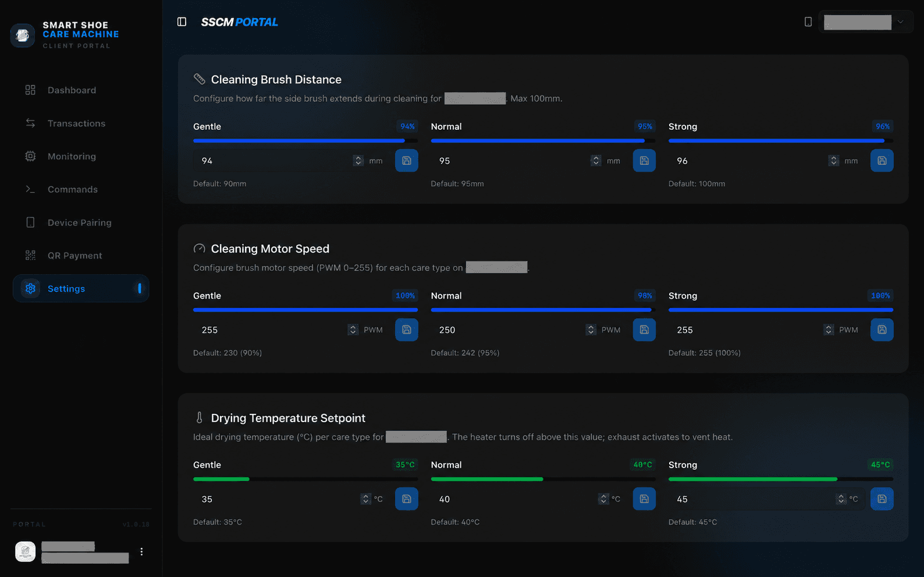Click the Cleaning Motor Speed heading
Screen dimensions: 924x577
point(270,249)
